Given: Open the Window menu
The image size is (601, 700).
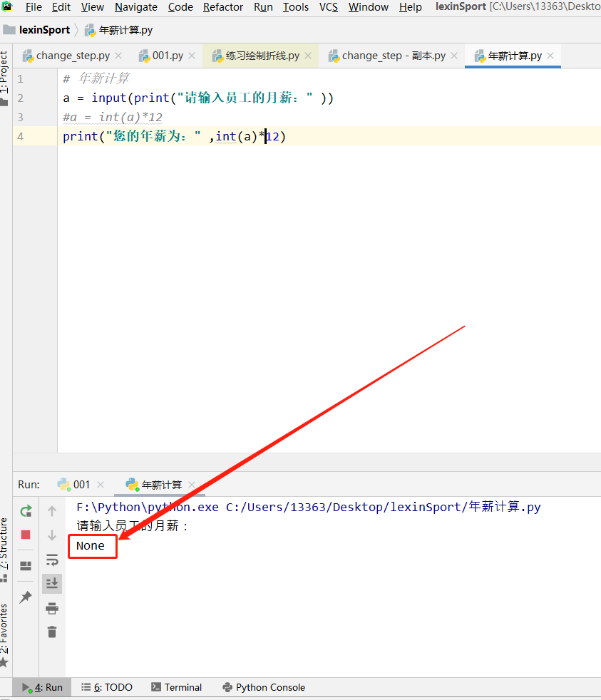Looking at the screenshot, I should (369, 7).
